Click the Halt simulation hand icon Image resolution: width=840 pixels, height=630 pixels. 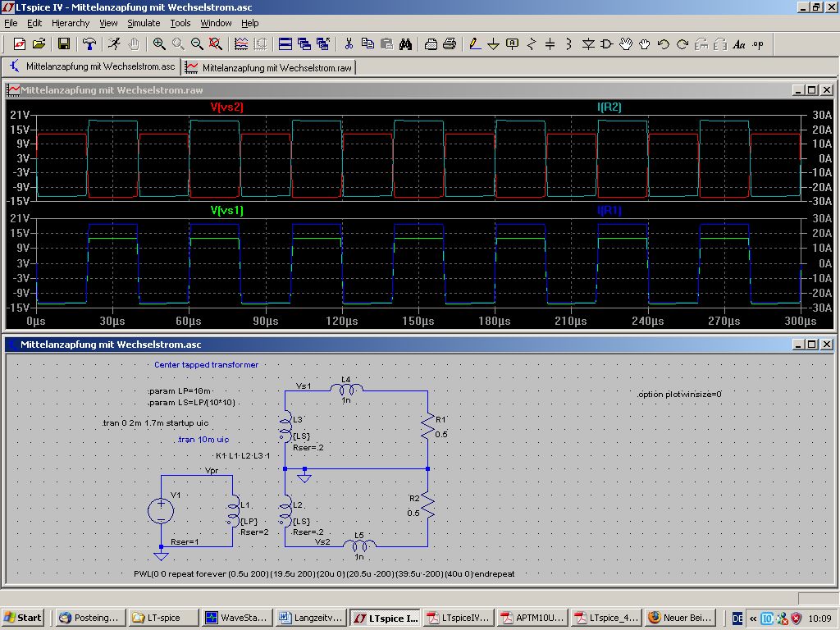[134, 44]
